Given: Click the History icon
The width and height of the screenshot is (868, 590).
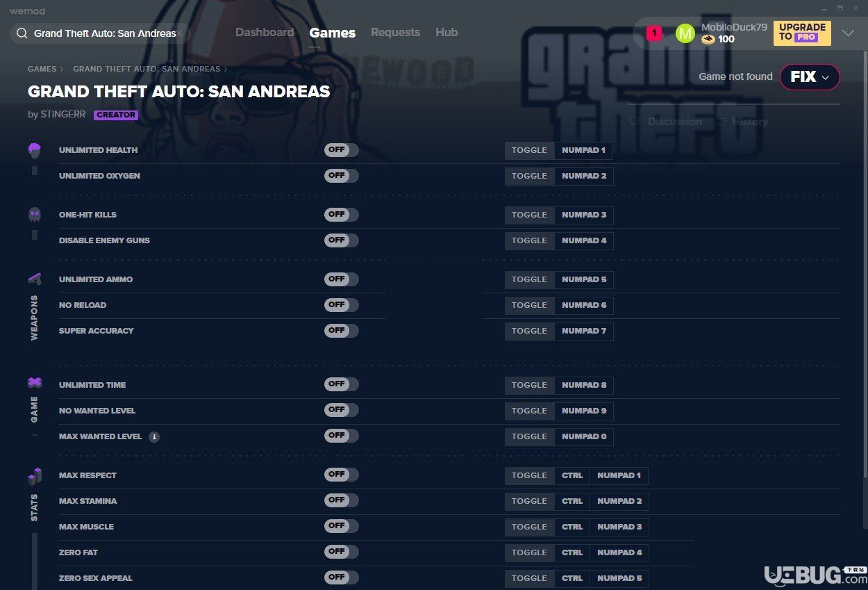Looking at the screenshot, I should [x=721, y=122].
